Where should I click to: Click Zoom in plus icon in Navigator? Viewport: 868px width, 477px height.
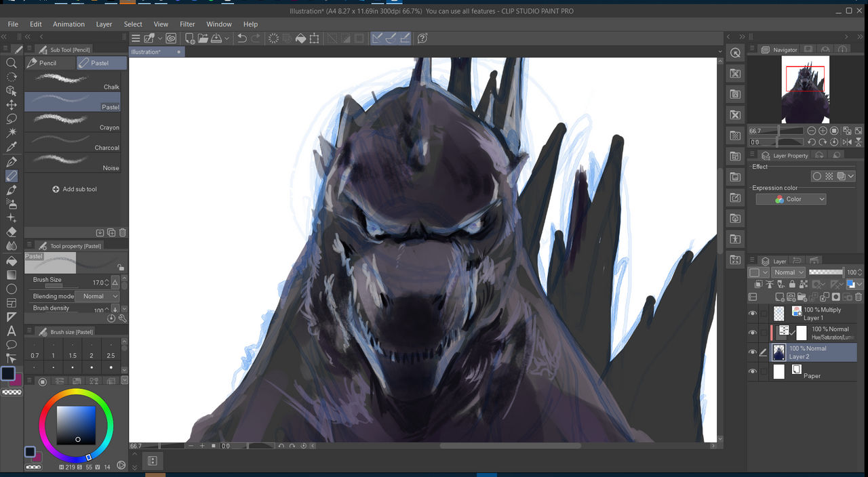pos(823,131)
